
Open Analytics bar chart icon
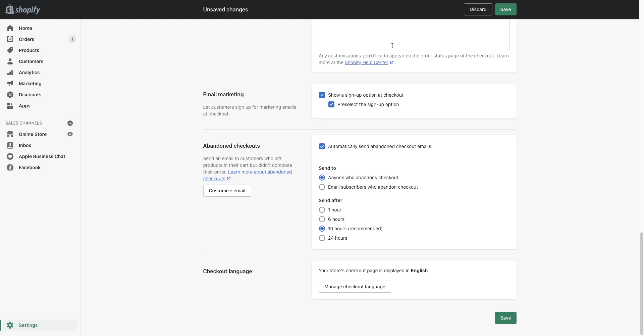point(10,73)
